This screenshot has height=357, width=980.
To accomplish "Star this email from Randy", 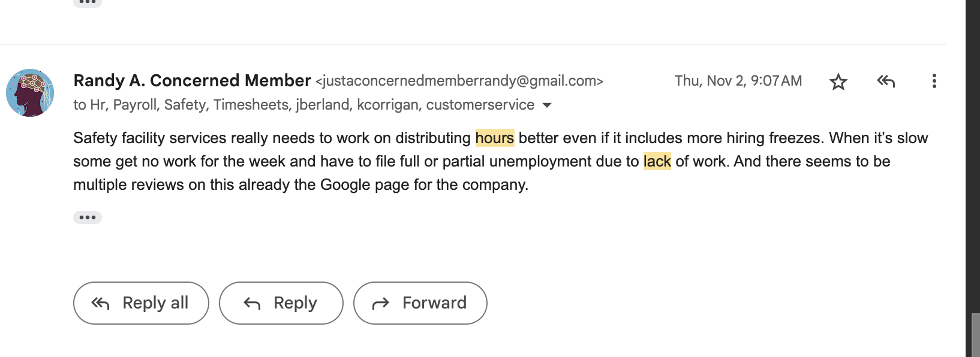I will click(838, 81).
